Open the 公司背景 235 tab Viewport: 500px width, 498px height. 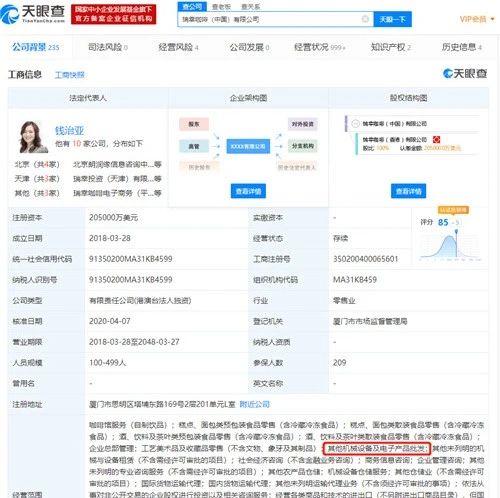click(x=36, y=47)
